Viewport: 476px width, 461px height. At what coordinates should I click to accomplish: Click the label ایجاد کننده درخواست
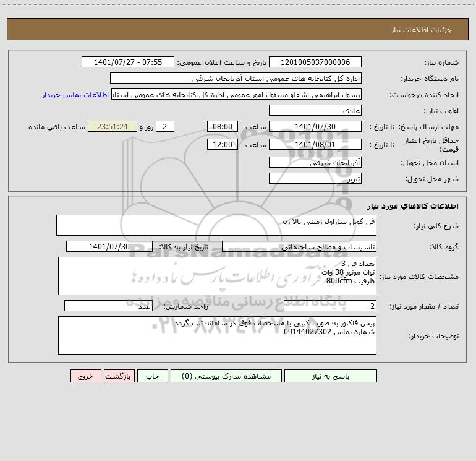click(x=424, y=95)
